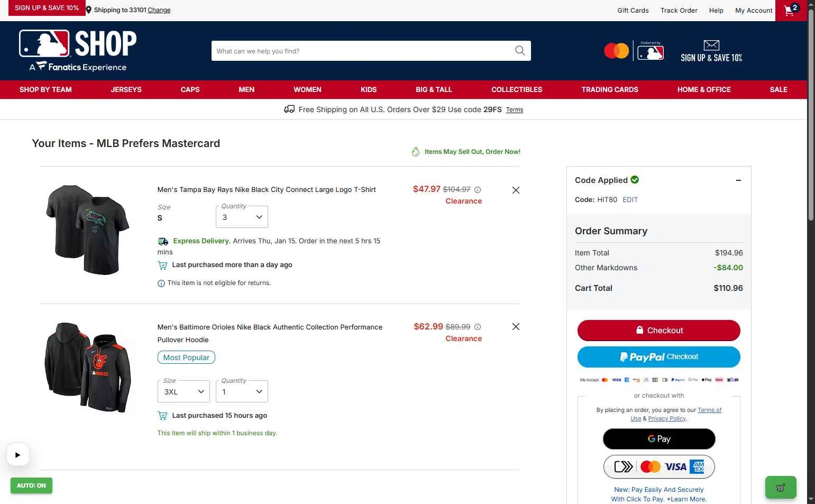The width and height of the screenshot is (815, 504).
Task: Remove the Tampa Bay Rays T-Shirt from cart
Action: [516, 190]
